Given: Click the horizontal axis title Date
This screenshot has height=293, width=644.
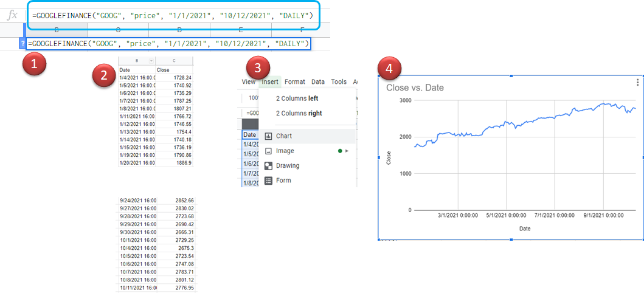Looking at the screenshot, I should coord(525,229).
